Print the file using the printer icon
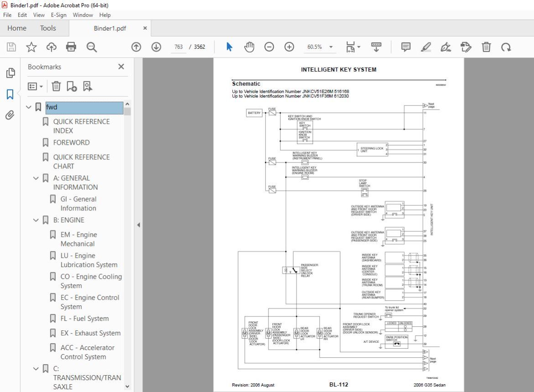This screenshot has width=534, height=392. tap(71, 47)
